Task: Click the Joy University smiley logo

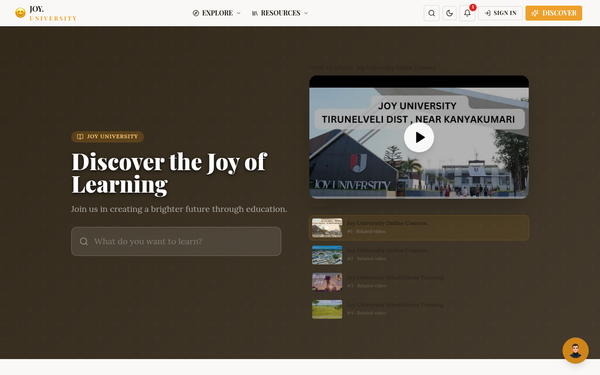Action: (x=20, y=13)
